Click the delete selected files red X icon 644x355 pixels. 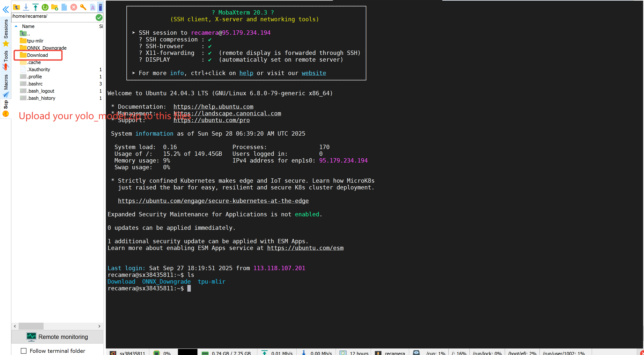(x=74, y=7)
